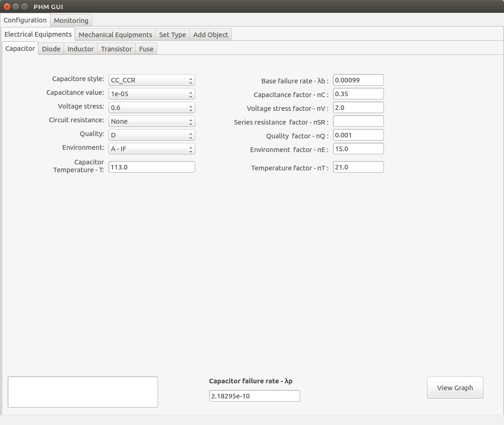Open the Voltage stress dropdown
The width and height of the screenshot is (504, 425).
point(152,108)
